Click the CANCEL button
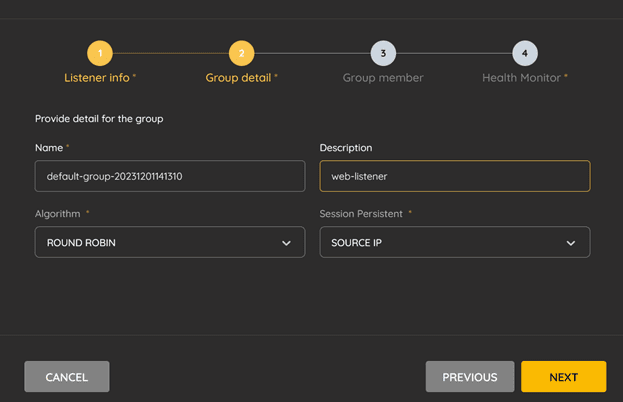 point(67,377)
